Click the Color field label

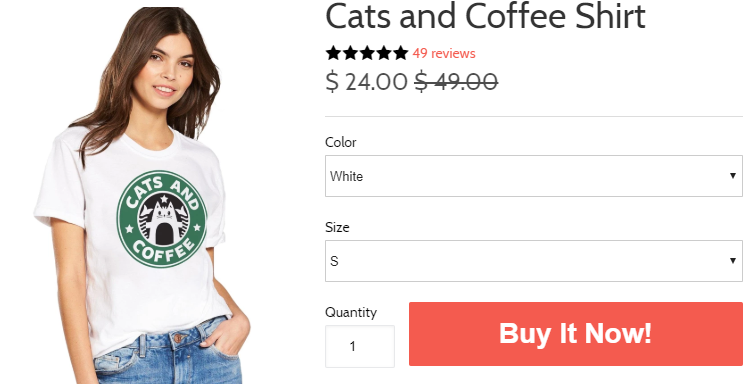[341, 143]
